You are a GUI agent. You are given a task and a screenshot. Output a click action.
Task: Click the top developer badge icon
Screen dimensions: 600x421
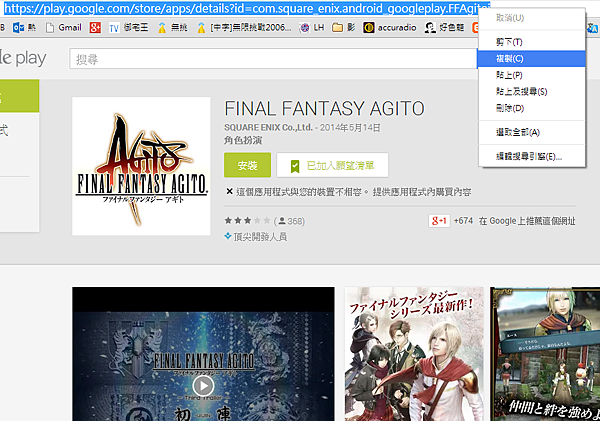tap(228, 236)
